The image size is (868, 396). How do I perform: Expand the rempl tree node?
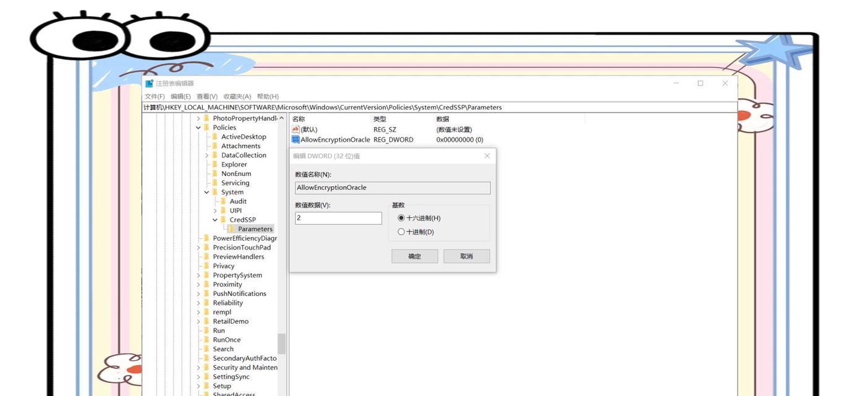pos(198,312)
